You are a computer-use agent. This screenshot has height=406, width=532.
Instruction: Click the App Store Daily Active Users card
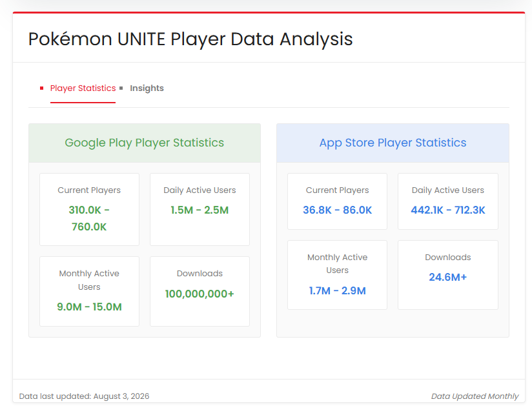click(448, 201)
